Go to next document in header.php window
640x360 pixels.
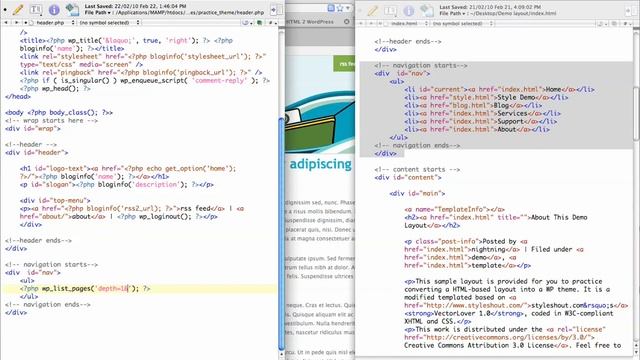[16, 23]
